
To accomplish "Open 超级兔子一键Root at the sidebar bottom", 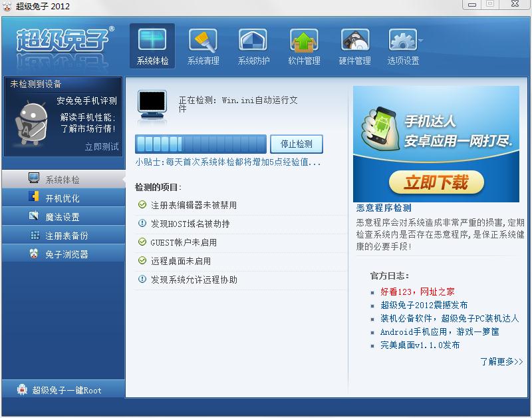I will click(63, 390).
